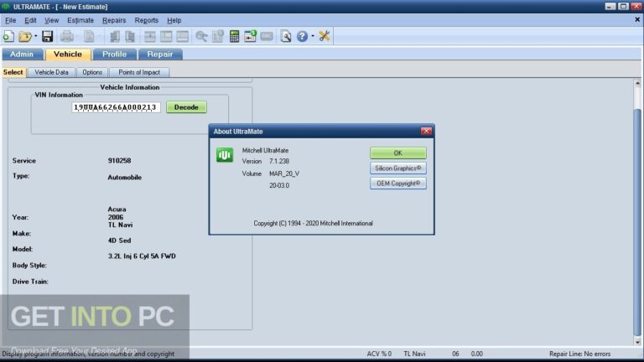Open the File menu
The height and width of the screenshot is (362, 644).
(x=10, y=20)
